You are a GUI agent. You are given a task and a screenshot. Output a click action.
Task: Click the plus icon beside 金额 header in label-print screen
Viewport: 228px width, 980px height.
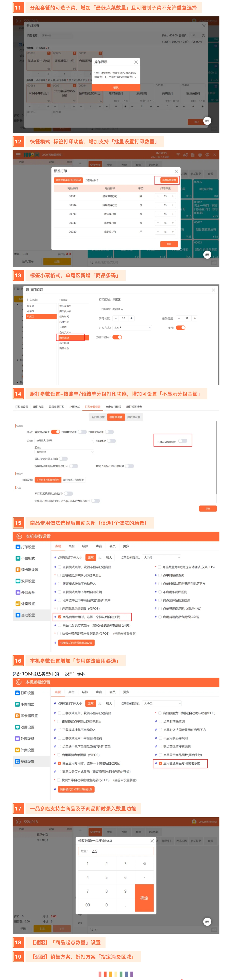tap(80, 163)
